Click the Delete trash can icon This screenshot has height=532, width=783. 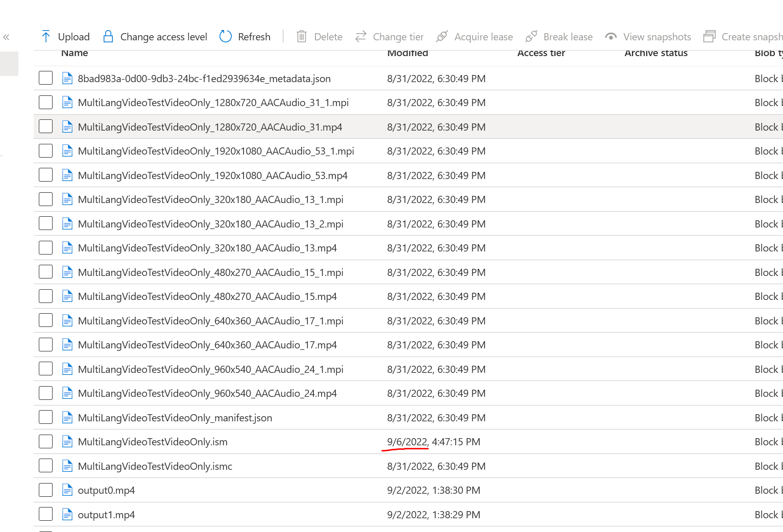tap(302, 36)
